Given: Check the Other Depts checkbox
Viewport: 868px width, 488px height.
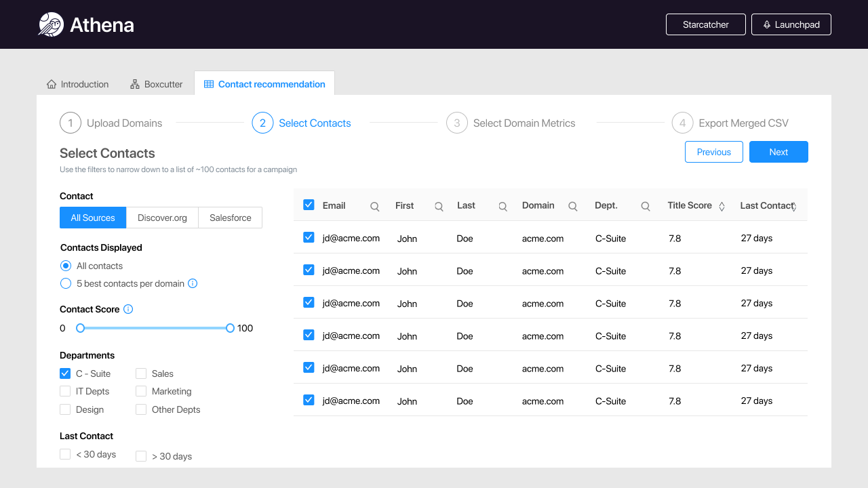Looking at the screenshot, I should click(141, 409).
